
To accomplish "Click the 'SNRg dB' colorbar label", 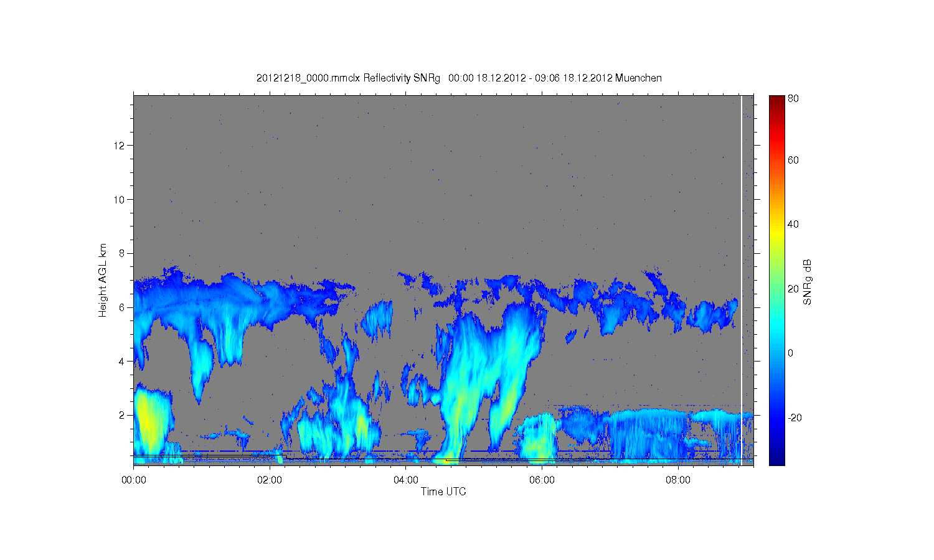I will click(x=807, y=282).
